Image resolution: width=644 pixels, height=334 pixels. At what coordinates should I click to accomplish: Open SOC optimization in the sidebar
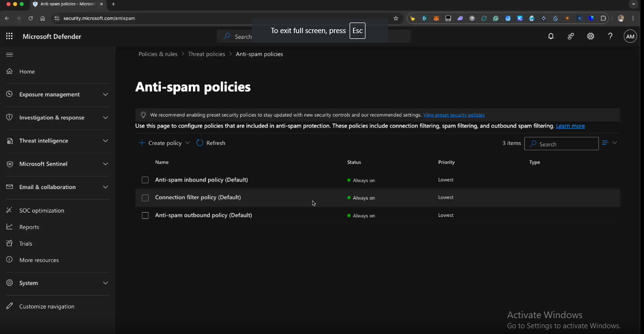click(x=42, y=211)
